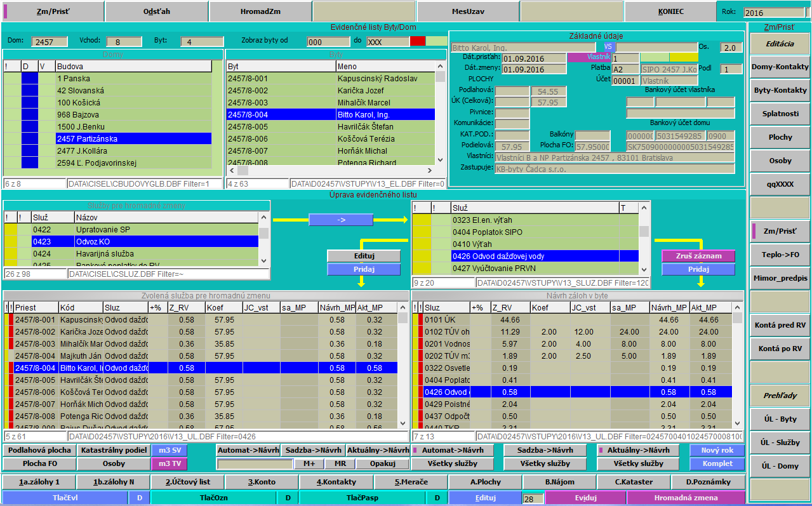Focus the Dom field with 2457
The width and height of the screenshot is (812, 506).
tap(50, 42)
